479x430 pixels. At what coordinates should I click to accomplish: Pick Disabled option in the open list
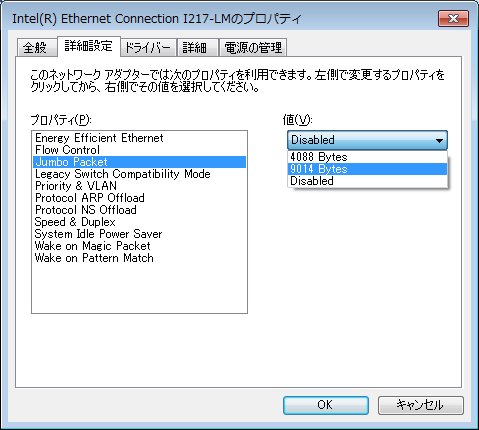pos(367,181)
